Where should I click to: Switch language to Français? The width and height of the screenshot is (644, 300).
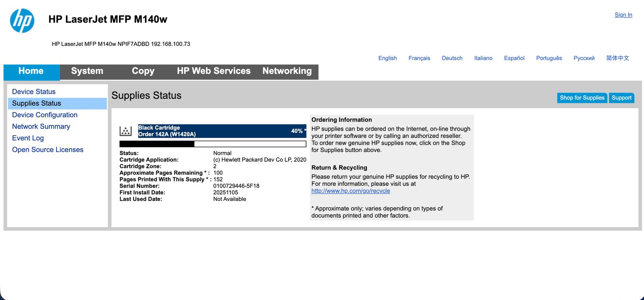pyautogui.click(x=419, y=58)
